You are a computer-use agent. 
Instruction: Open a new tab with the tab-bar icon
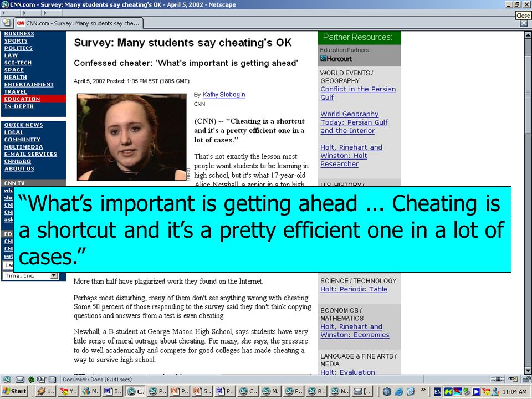tap(6, 23)
